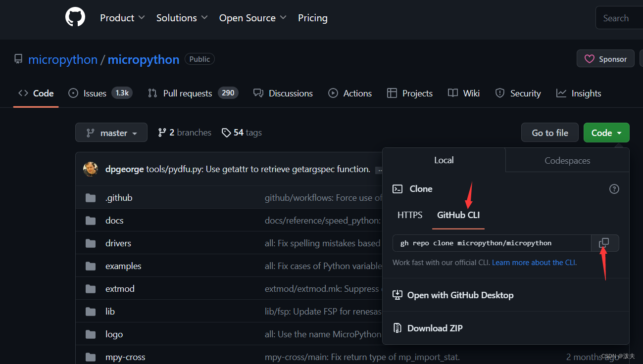This screenshot has height=364, width=643.
Task: Open the Pull requests tab
Action: 193,93
